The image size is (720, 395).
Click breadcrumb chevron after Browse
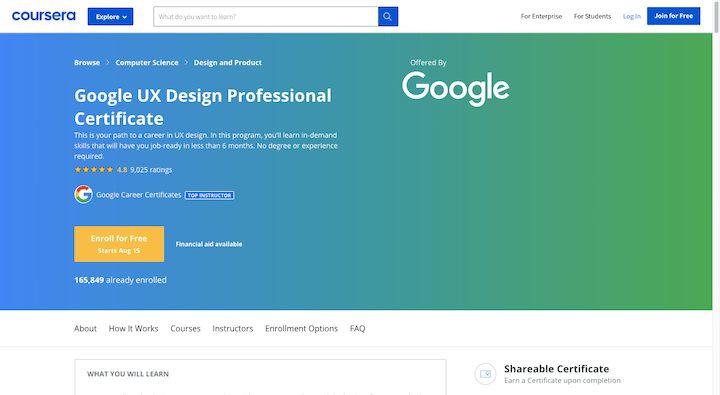(x=107, y=62)
